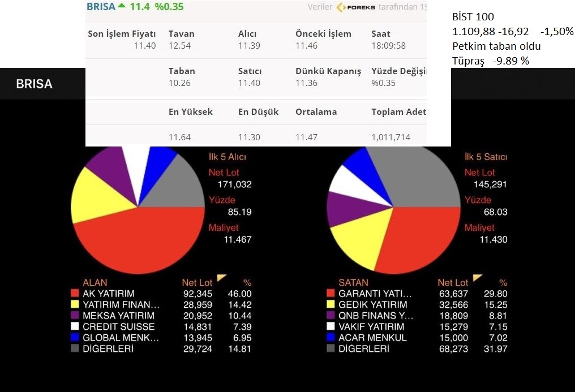The height and width of the screenshot is (392, 575).
Task: Click the gray sellers DİGERLERİ legend swatch
Action: click(331, 348)
